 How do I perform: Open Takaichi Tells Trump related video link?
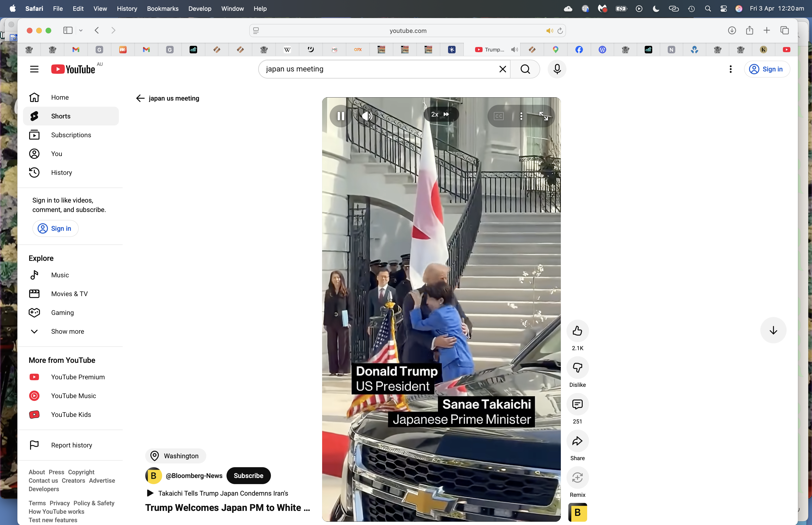(223, 493)
